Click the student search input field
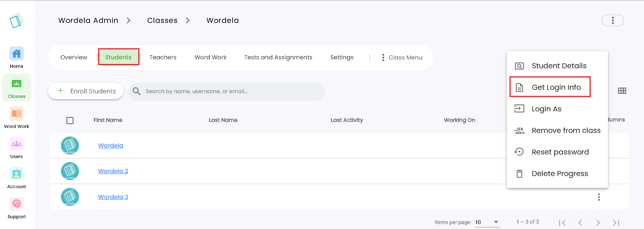 226,92
